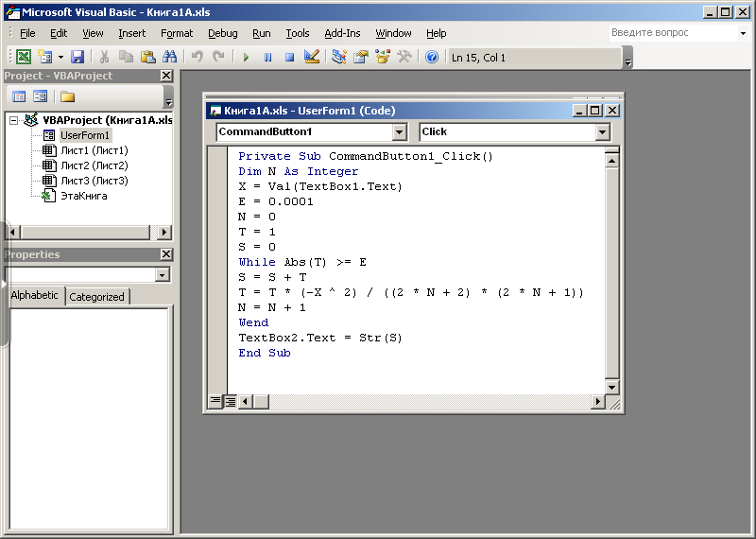Image resolution: width=756 pixels, height=539 pixels.
Task: Open the Object Browser toolbar icon
Action: (x=383, y=57)
